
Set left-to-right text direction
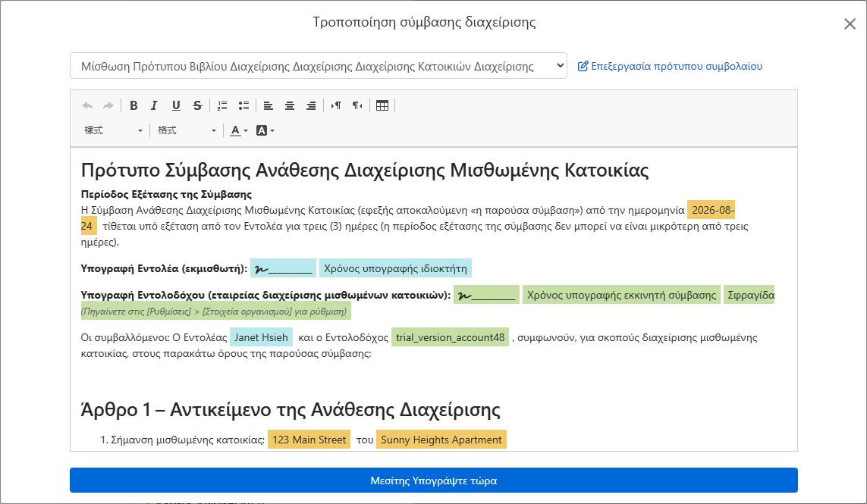[x=336, y=105]
